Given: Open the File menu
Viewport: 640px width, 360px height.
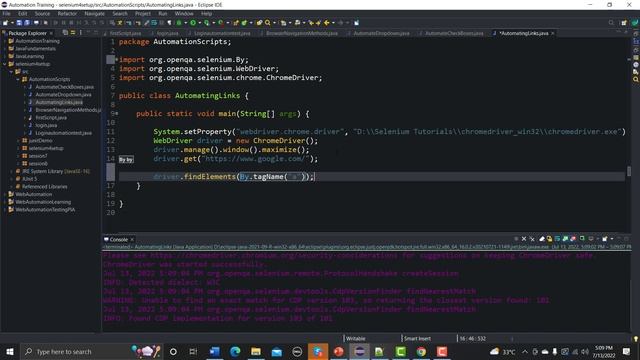Looking at the screenshot, I should click(x=7, y=13).
